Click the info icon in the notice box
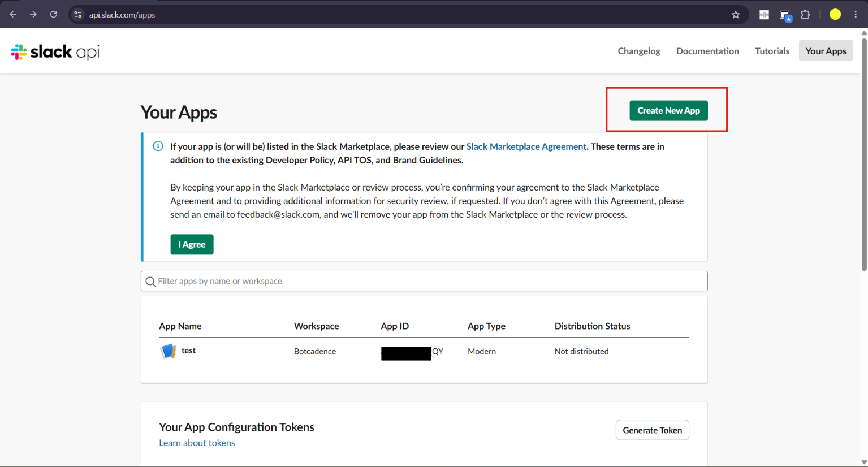The image size is (868, 467). click(158, 146)
